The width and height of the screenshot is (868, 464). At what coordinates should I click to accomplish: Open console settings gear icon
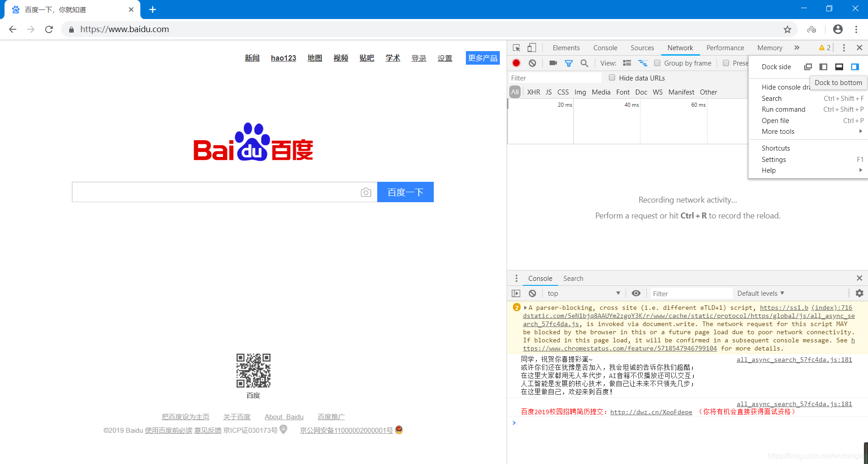(859, 294)
